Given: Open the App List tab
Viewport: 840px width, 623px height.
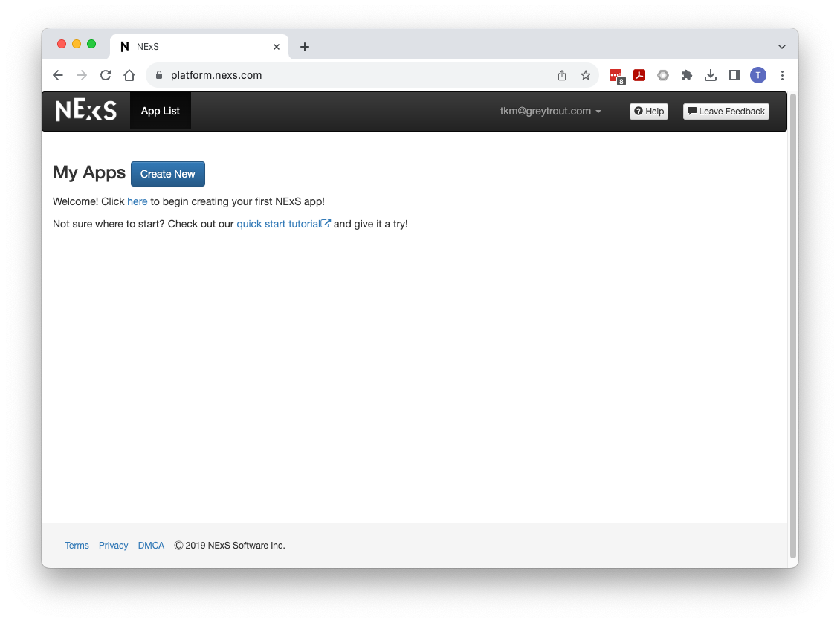Looking at the screenshot, I should tap(160, 111).
